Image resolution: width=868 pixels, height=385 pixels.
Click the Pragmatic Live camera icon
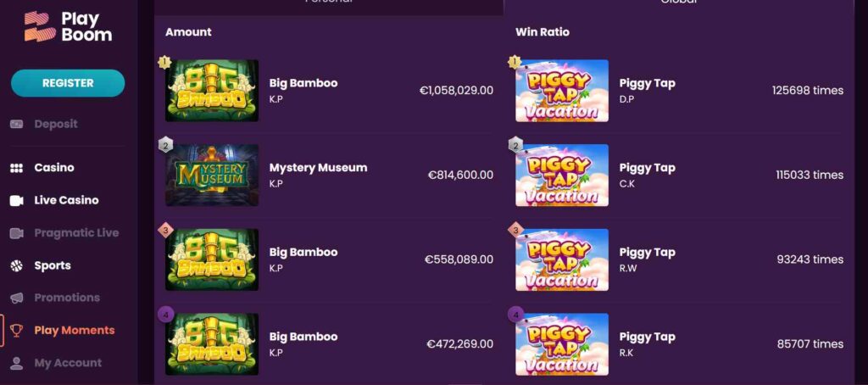[x=16, y=233]
